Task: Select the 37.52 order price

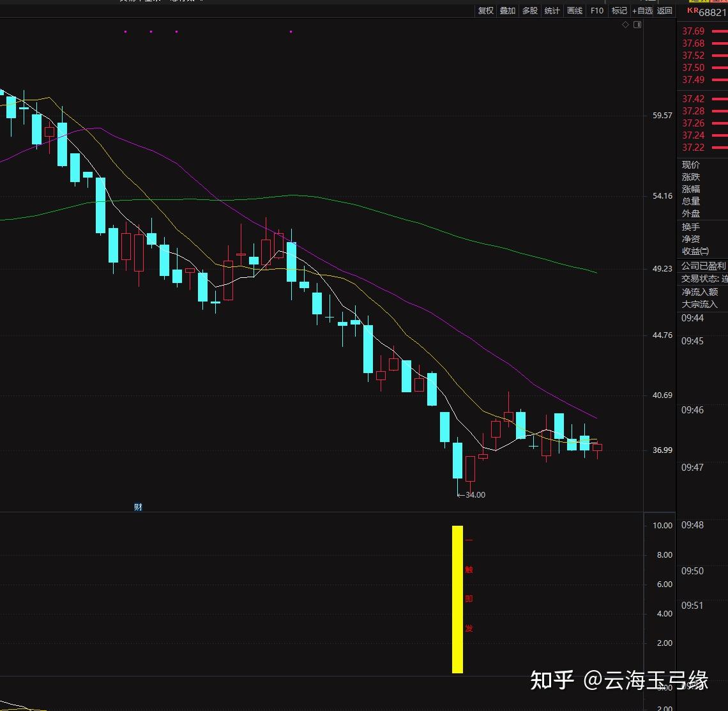Action: [x=693, y=56]
